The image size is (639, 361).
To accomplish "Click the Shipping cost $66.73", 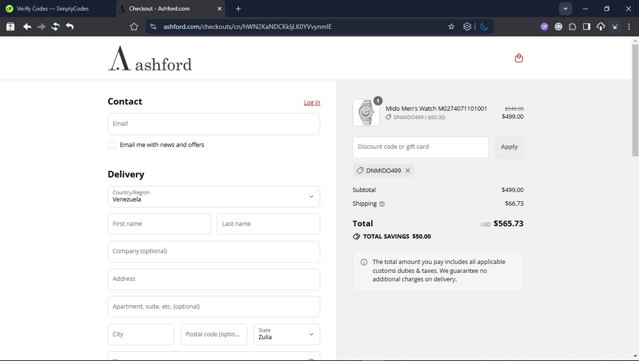I will (x=514, y=203).
